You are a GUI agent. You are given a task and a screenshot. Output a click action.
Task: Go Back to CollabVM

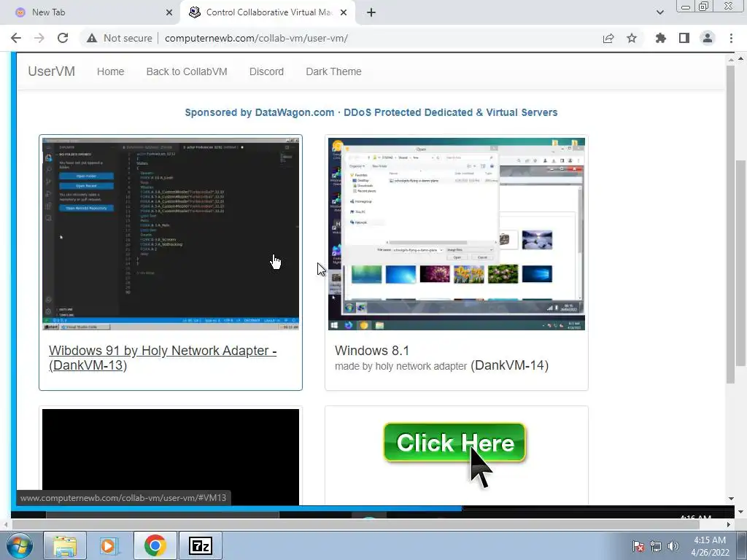coord(187,71)
